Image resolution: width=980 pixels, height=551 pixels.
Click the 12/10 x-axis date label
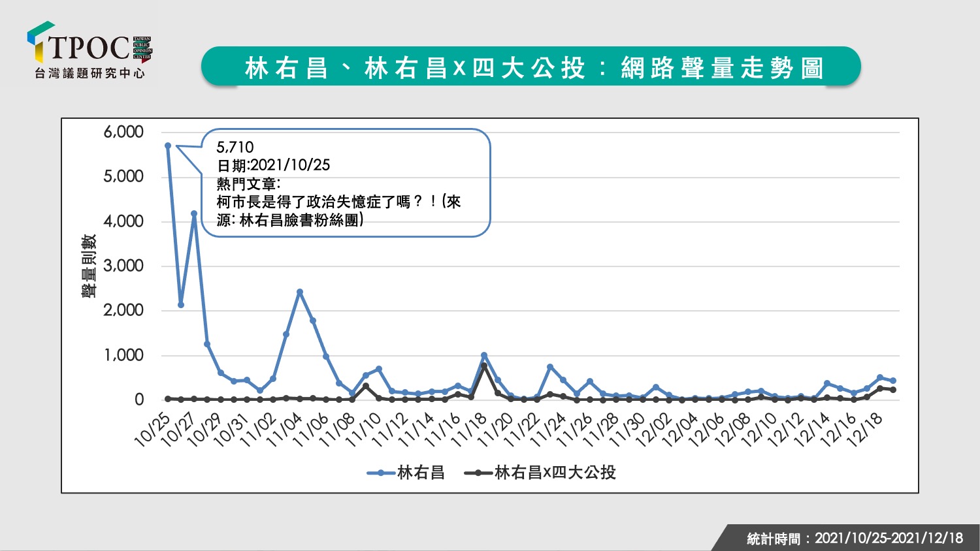tap(760, 429)
